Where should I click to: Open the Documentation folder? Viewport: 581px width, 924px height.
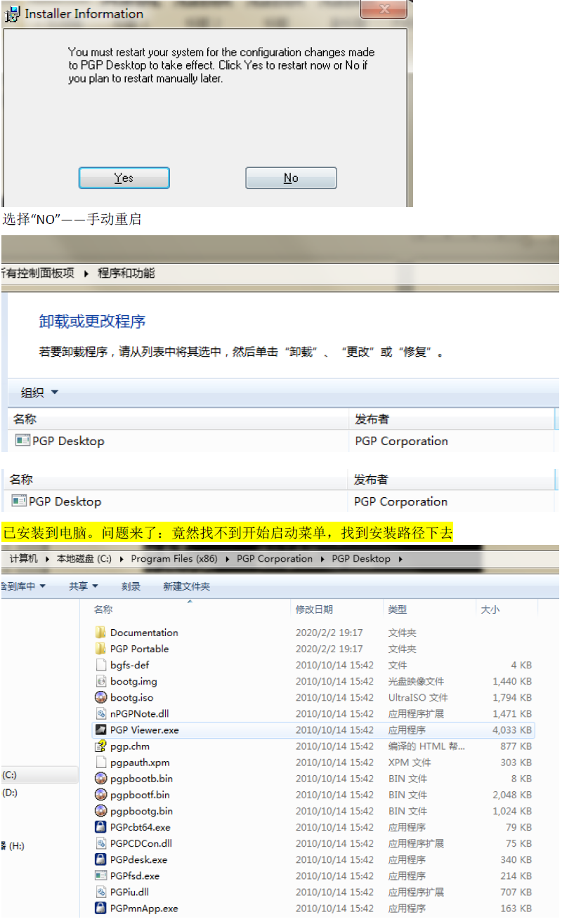143,633
